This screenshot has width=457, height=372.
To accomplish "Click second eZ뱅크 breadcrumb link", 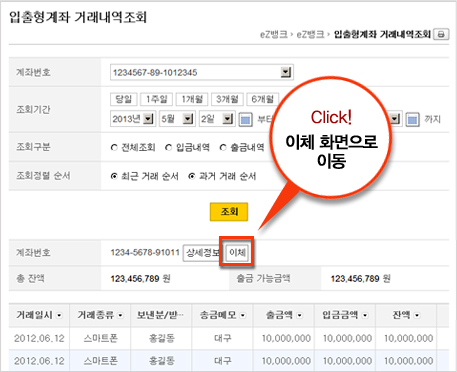I will [x=310, y=34].
